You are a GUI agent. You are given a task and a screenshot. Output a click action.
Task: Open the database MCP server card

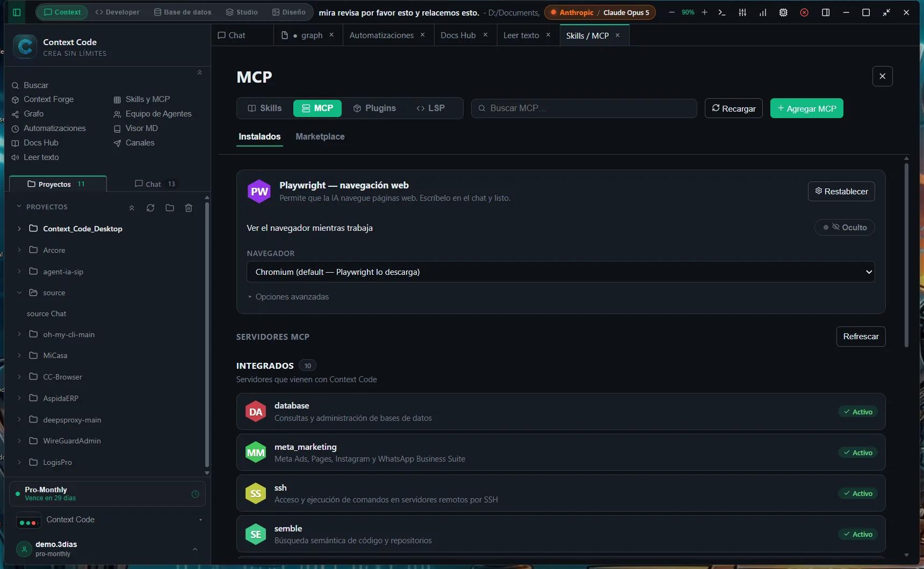tap(561, 412)
